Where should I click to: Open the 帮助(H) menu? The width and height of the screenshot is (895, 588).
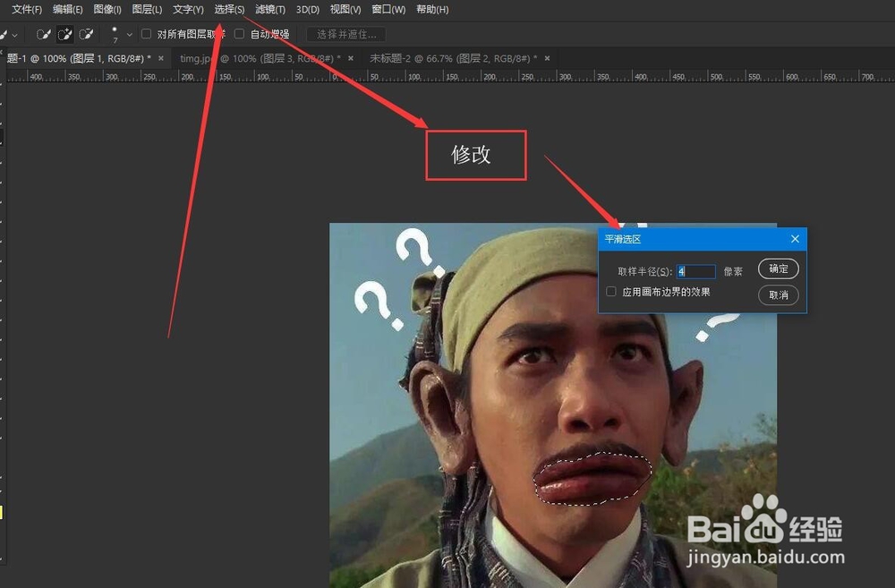tap(432, 9)
